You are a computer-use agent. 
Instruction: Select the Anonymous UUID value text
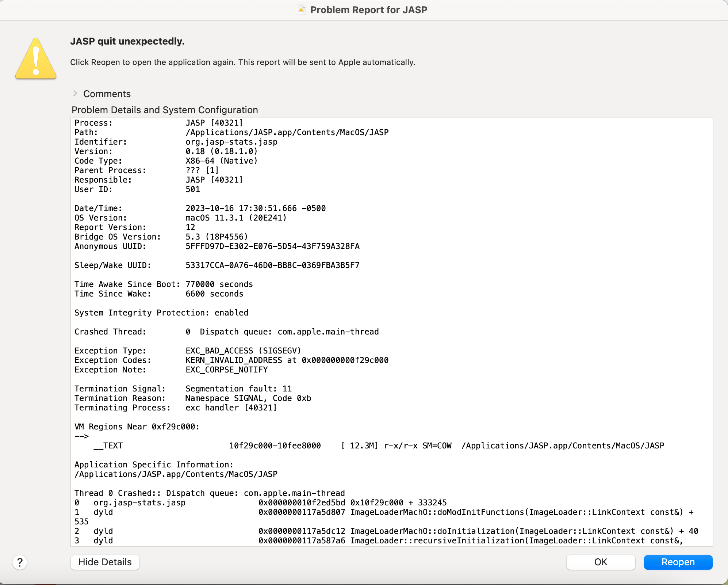tap(272, 246)
